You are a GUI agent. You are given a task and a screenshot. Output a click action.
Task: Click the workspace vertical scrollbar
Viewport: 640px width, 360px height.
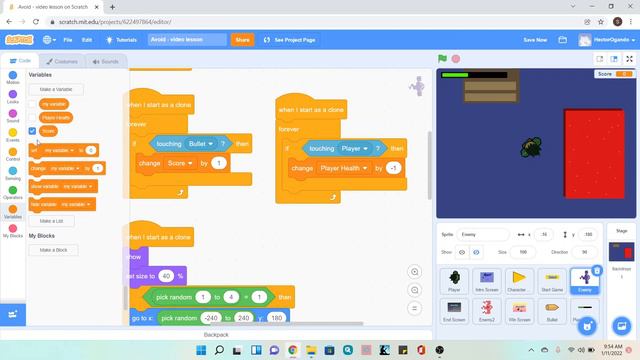[429, 165]
